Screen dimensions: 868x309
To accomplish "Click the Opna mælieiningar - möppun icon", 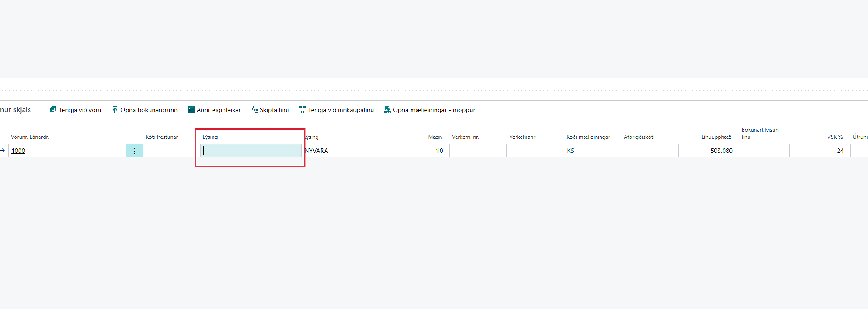I will pos(387,110).
